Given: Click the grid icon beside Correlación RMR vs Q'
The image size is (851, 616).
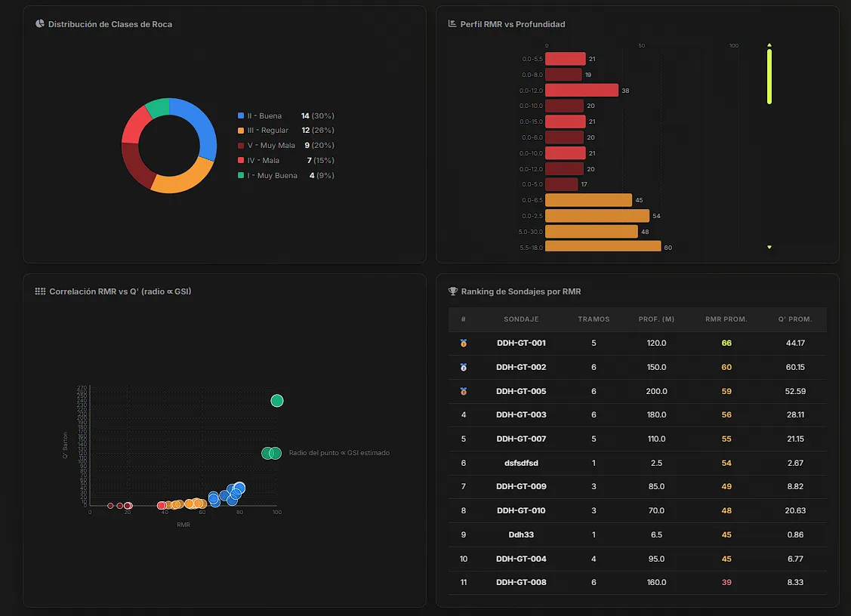Looking at the screenshot, I should (x=40, y=291).
